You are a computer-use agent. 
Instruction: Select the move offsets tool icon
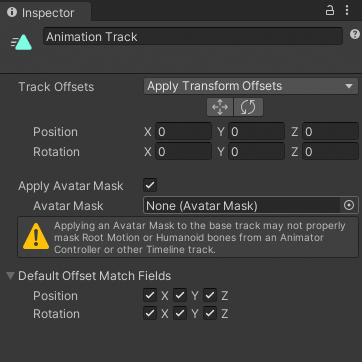point(220,107)
